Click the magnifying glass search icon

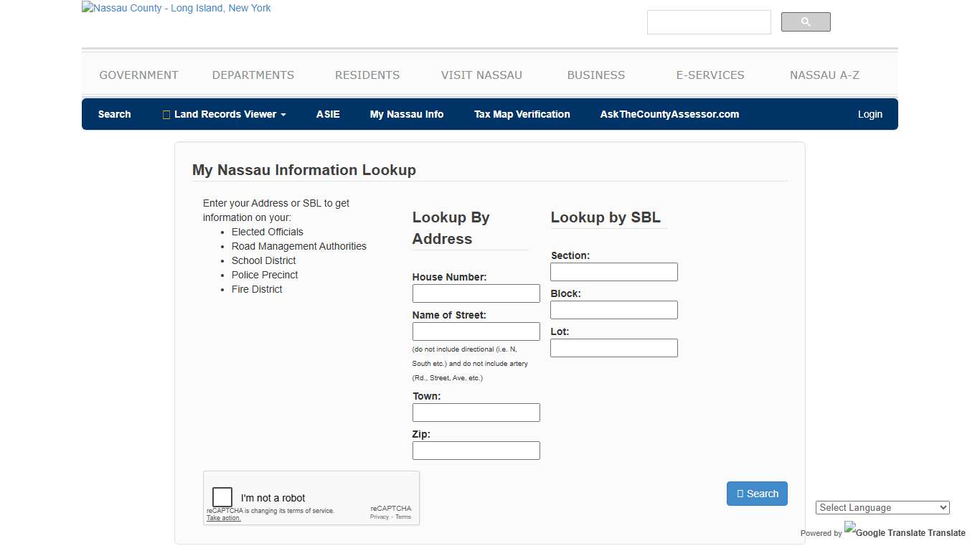[x=805, y=22]
